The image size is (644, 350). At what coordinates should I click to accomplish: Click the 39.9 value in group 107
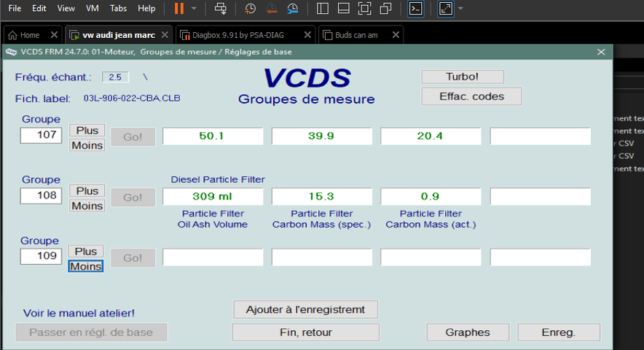(x=321, y=136)
